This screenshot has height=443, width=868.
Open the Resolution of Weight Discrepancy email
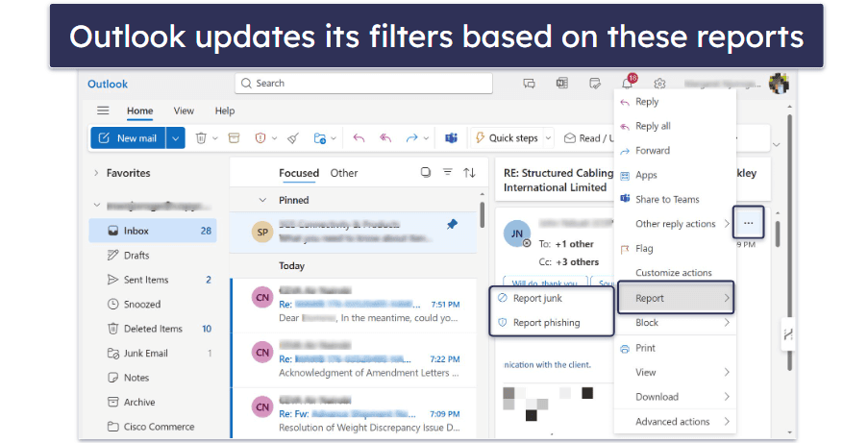point(355,413)
